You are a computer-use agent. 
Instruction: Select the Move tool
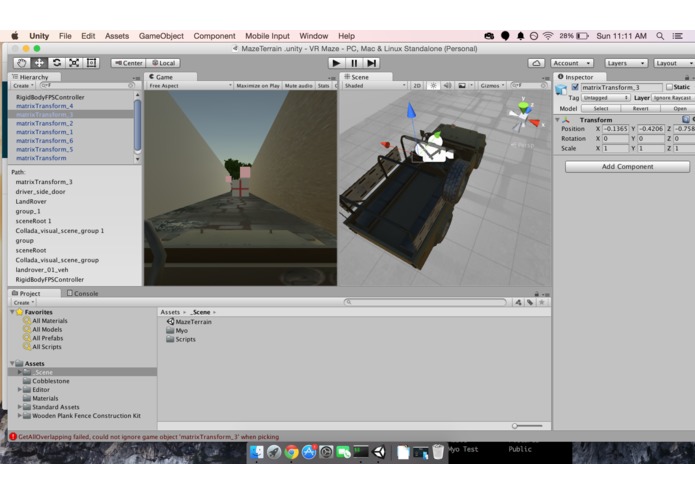point(39,63)
